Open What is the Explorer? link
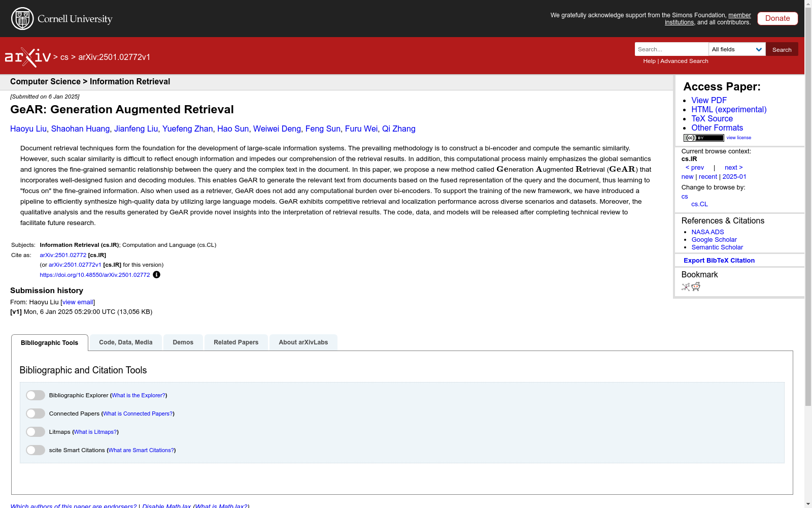The width and height of the screenshot is (812, 508). (x=139, y=395)
